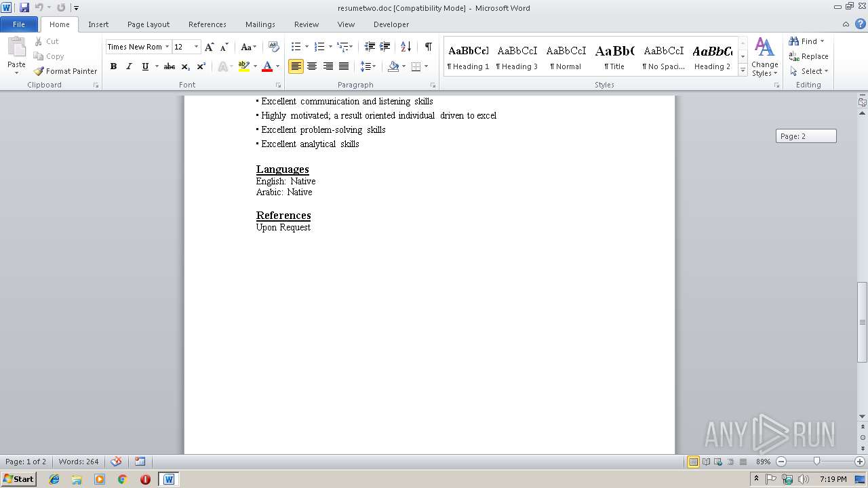The height and width of the screenshot is (488, 868).
Task: Click the Cut command
Action: [x=47, y=41]
